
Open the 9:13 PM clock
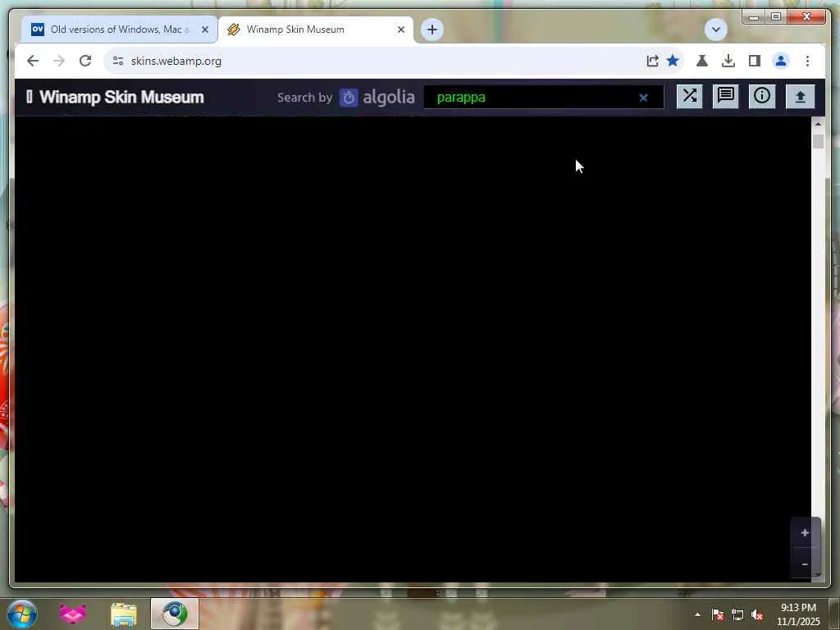click(x=798, y=614)
